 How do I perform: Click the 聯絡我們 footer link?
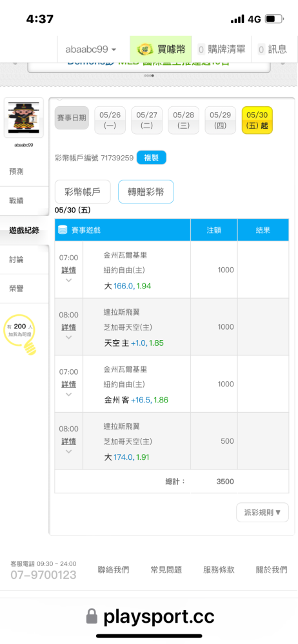[114, 570]
